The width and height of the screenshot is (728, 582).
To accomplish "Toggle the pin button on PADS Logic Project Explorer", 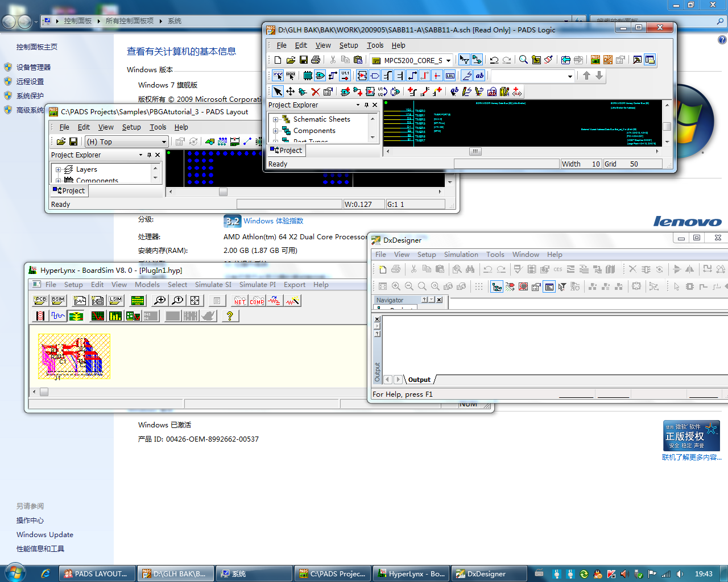I will click(366, 105).
